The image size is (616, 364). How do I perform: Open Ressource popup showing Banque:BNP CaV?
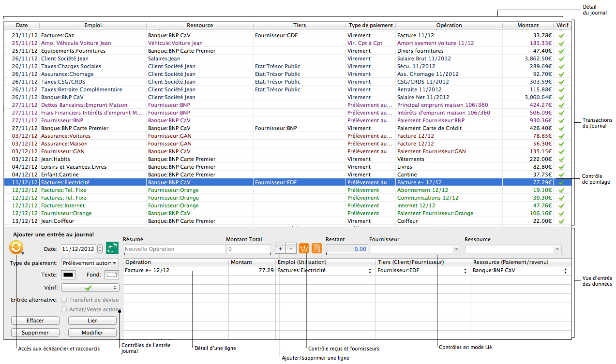(x=565, y=271)
